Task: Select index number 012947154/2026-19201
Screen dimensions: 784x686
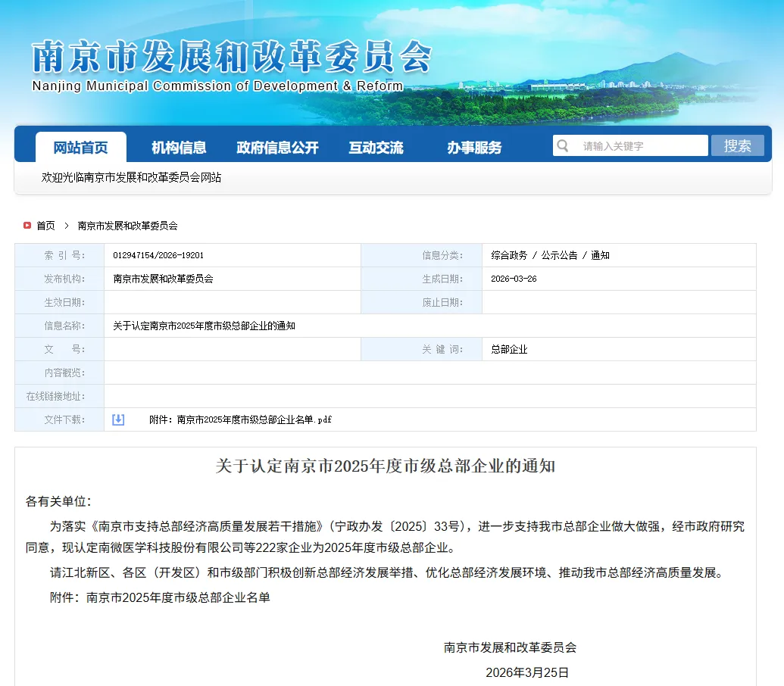Action: click(158, 255)
